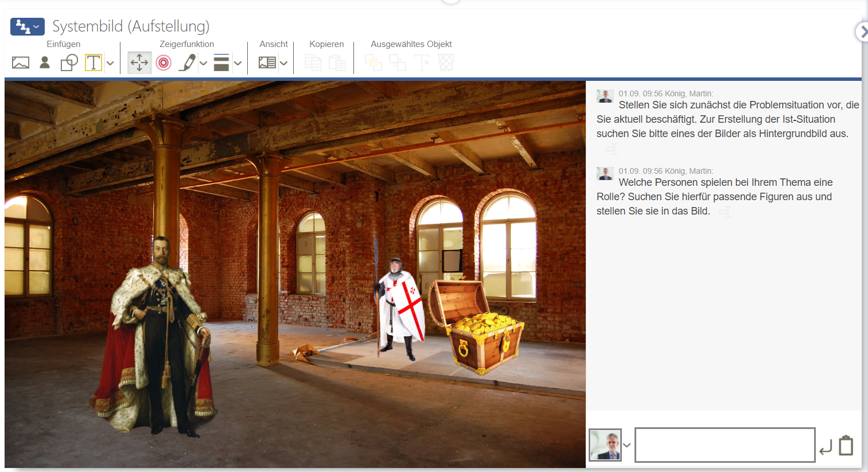868x472 pixels.
Task: Click the 'Einfügen' group label
Action: 64,44
